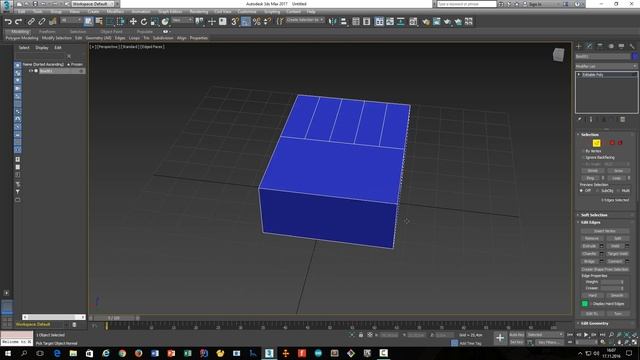Activate the Select and Scale tool
This screenshot has height=360, width=640.
pyautogui.click(x=154, y=22)
